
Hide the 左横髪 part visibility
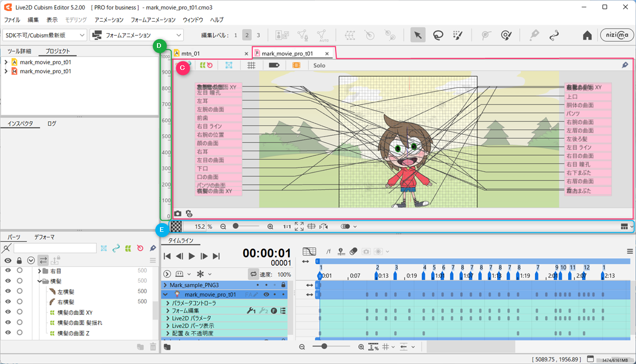[x=8, y=291]
